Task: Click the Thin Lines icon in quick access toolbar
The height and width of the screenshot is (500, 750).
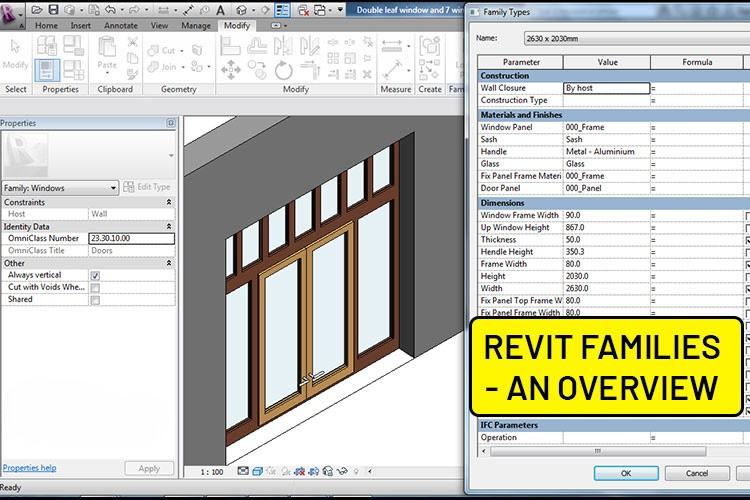Action: [x=282, y=10]
